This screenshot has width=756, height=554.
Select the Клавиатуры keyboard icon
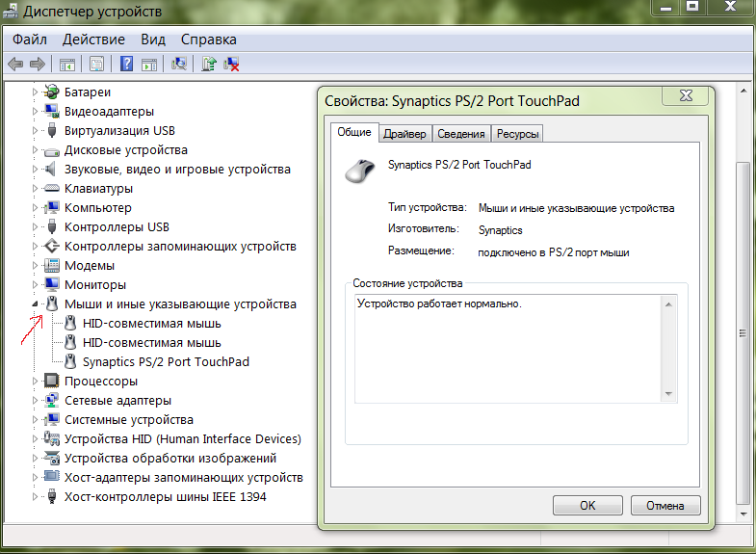[x=52, y=189]
